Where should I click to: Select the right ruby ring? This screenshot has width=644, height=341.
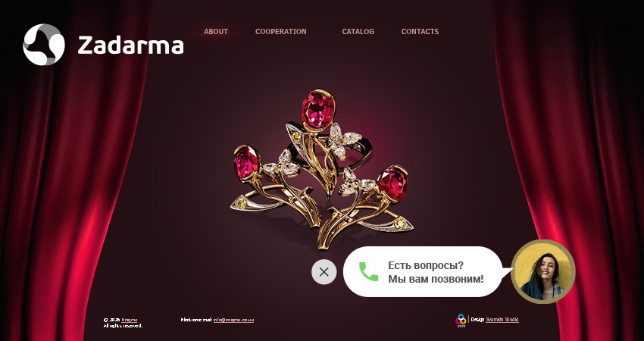coord(393,183)
